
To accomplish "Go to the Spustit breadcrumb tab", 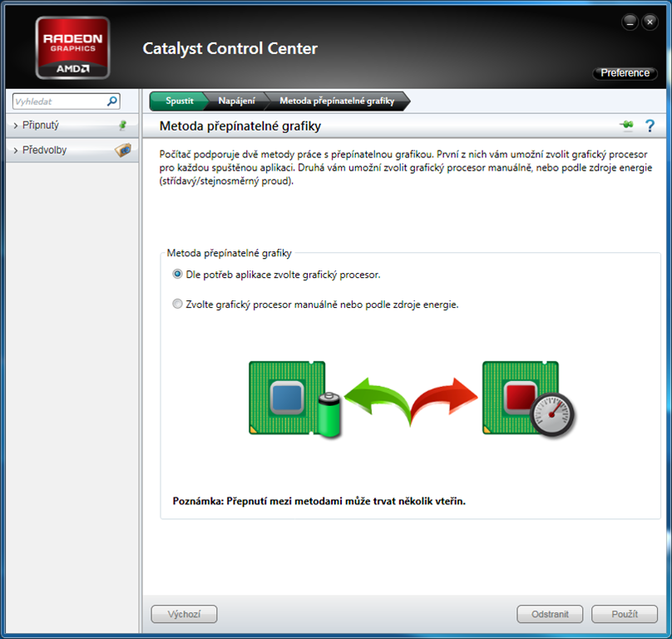I will [x=179, y=101].
